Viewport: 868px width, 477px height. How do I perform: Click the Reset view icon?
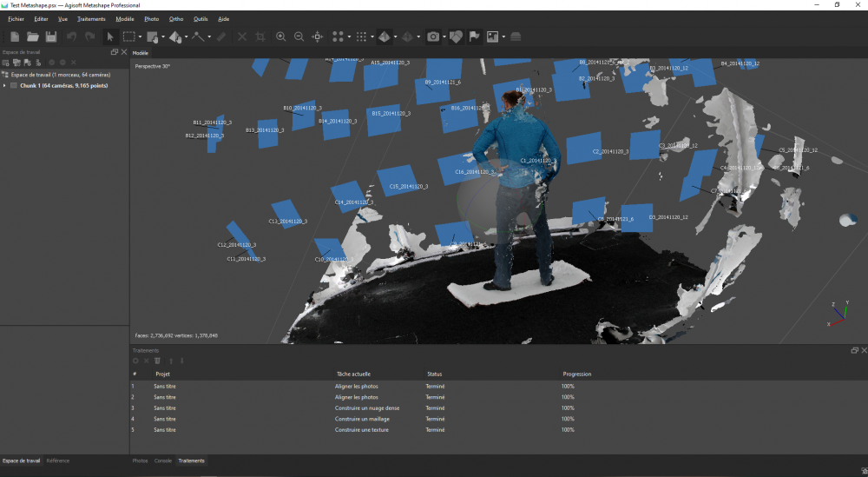(318, 36)
